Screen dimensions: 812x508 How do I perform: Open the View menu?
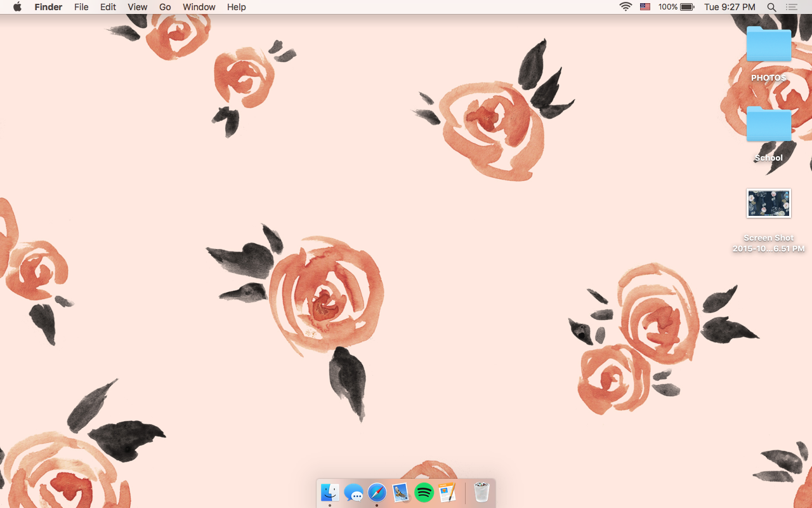[137, 7]
